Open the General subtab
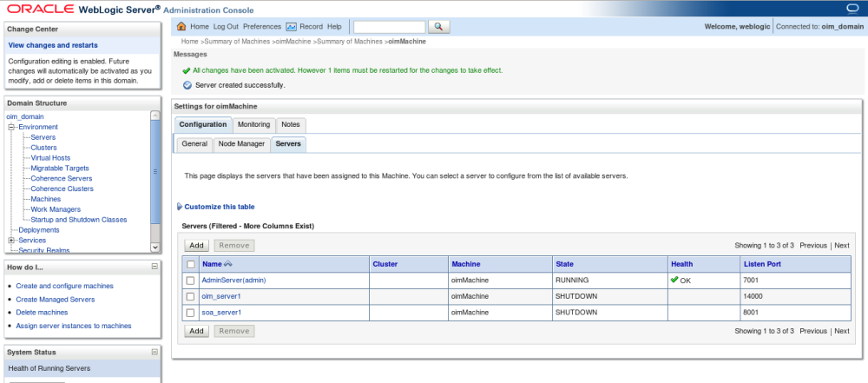Image resolution: width=868 pixels, height=383 pixels. [194, 143]
